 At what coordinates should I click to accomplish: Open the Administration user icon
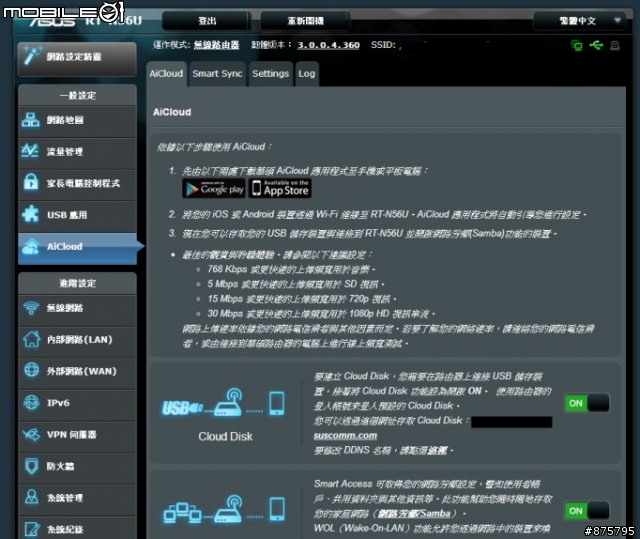coord(31,497)
